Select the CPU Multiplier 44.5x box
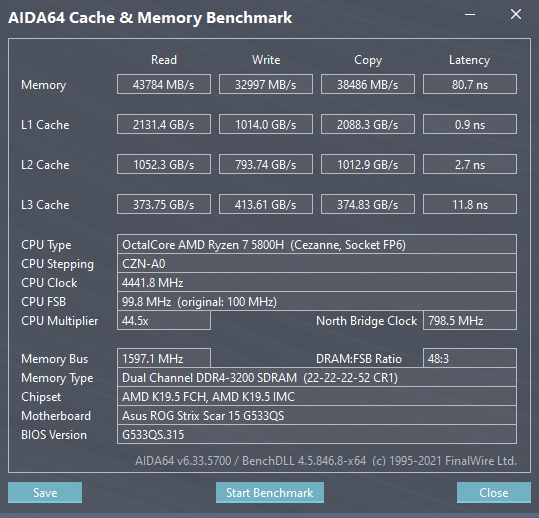This screenshot has height=518, width=539. [x=164, y=320]
